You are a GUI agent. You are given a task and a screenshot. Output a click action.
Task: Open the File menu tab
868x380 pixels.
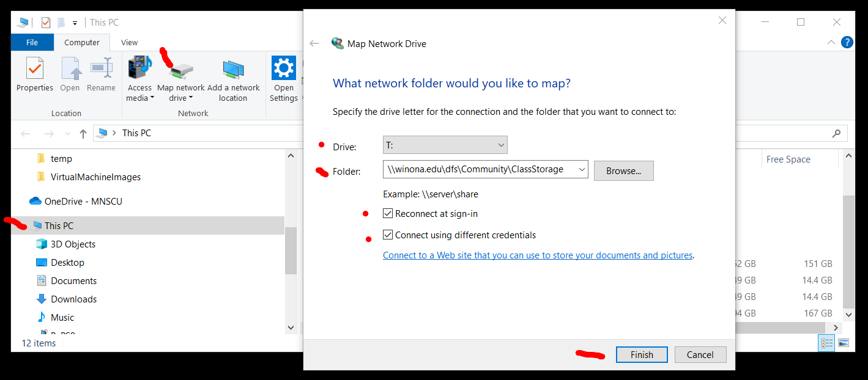pos(32,42)
